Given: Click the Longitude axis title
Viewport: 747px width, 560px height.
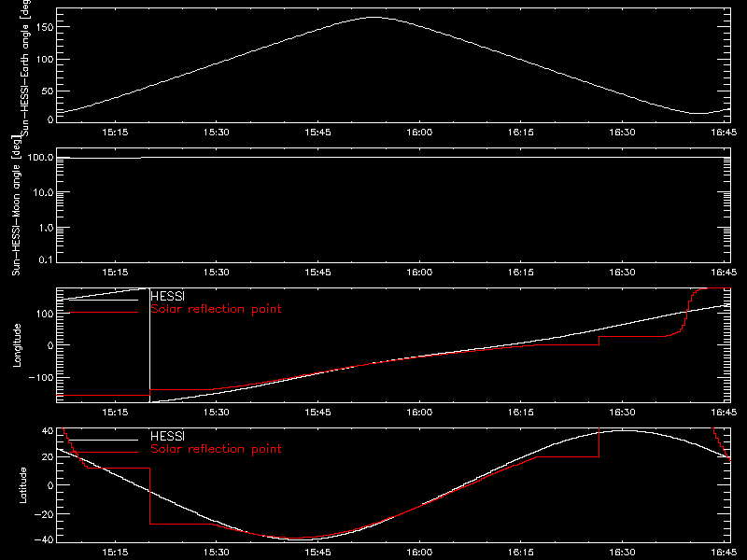Looking at the screenshot, I should (x=17, y=345).
